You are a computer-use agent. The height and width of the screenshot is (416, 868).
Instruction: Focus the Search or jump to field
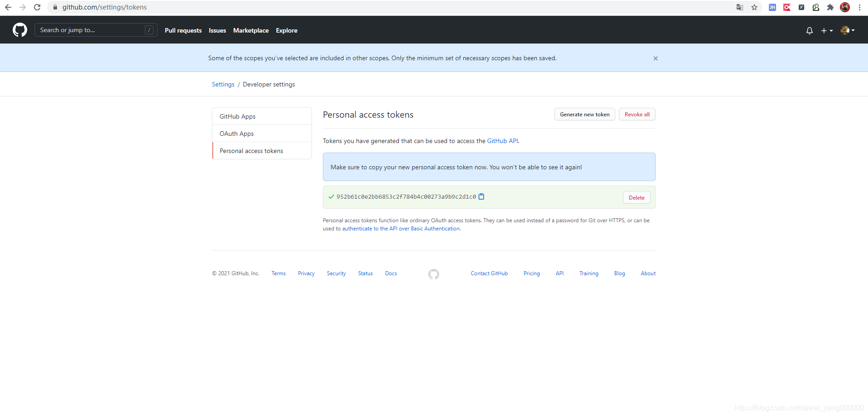pyautogui.click(x=96, y=30)
